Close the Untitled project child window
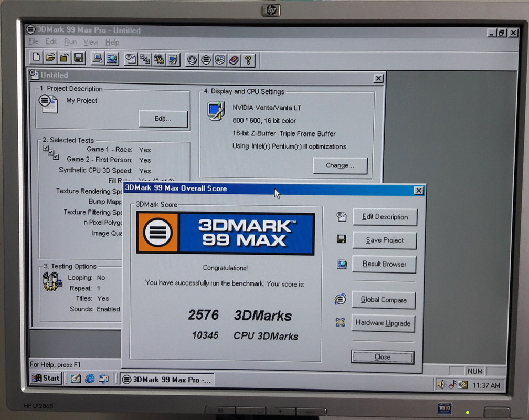Viewport: 529px width, 420px height. [378, 78]
